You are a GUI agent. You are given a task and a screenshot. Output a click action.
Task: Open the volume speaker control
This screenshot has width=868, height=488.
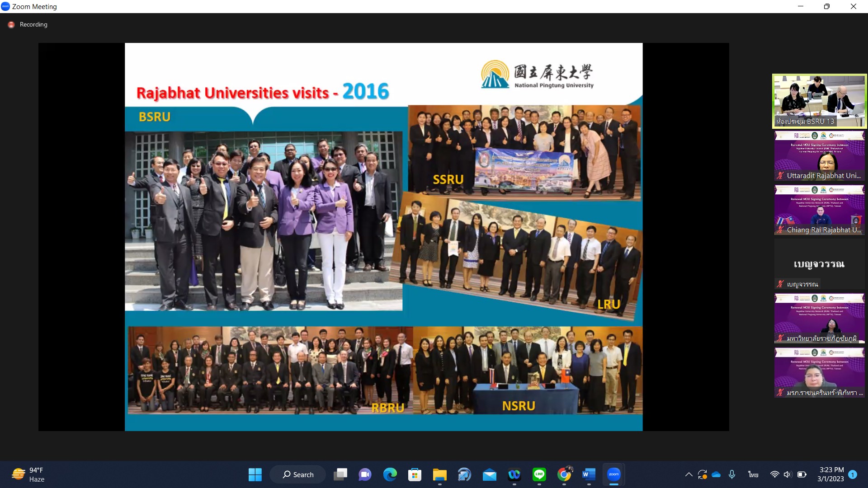coord(787,474)
